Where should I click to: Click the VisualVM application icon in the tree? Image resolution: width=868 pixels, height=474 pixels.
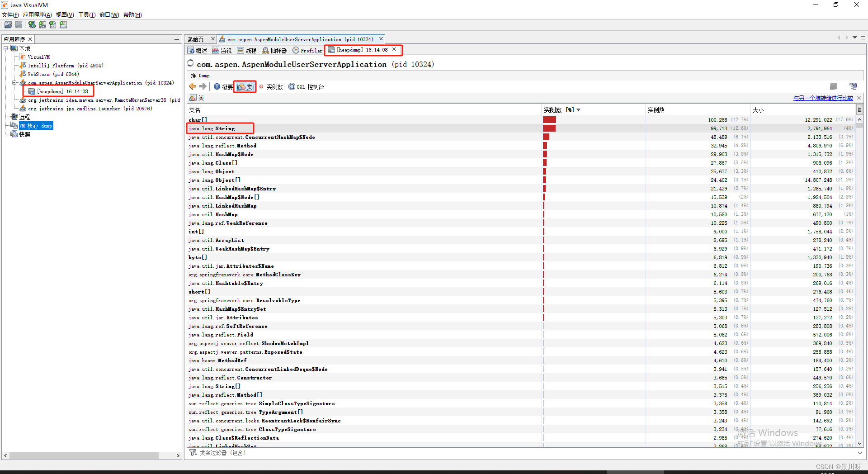23,57
